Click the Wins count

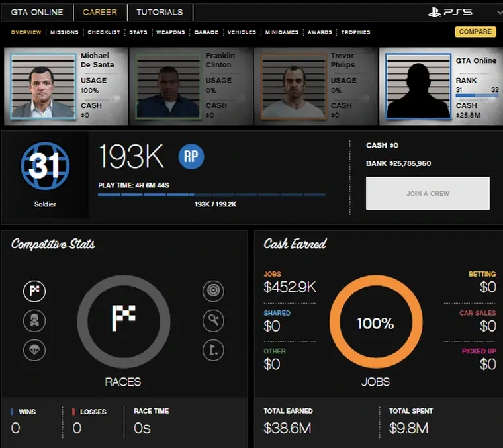[15, 428]
